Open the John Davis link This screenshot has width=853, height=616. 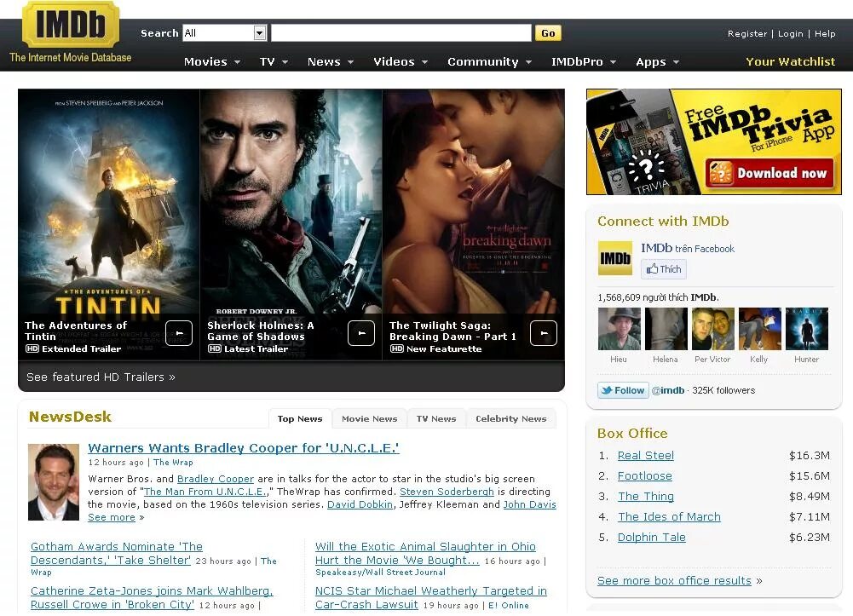[x=529, y=504]
